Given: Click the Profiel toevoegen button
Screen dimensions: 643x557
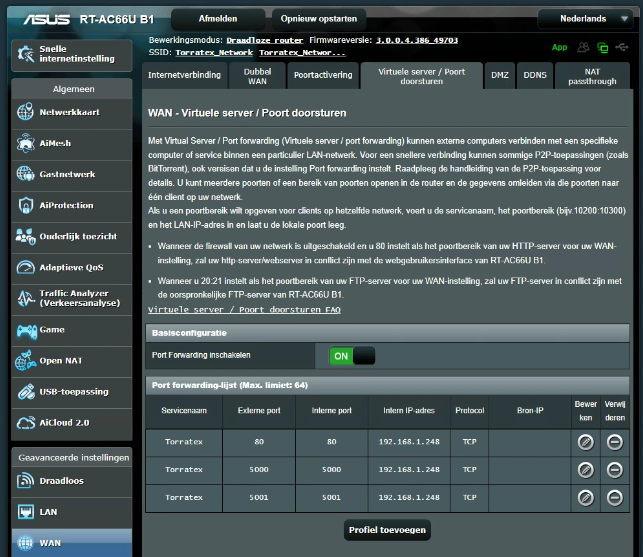Looking at the screenshot, I should pyautogui.click(x=387, y=529).
